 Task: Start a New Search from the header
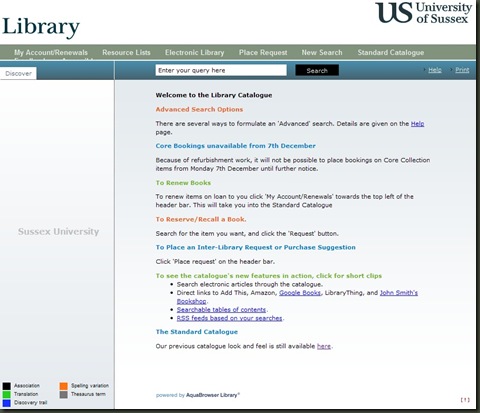click(322, 52)
